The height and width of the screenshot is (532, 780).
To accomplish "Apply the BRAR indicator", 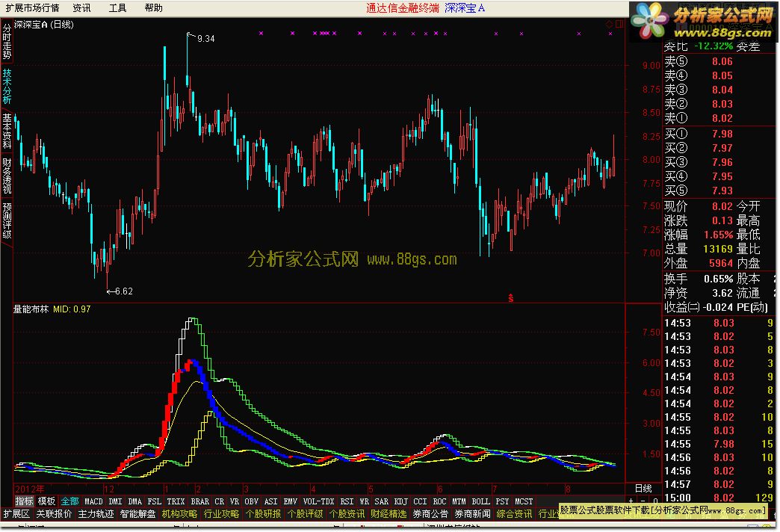I will [x=200, y=501].
